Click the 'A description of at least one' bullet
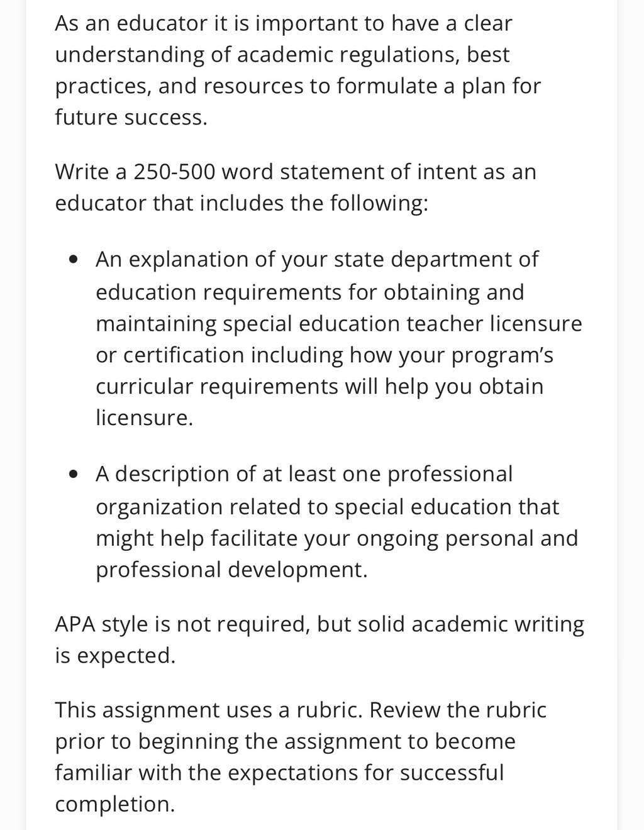The width and height of the screenshot is (644, 830). tap(336, 522)
